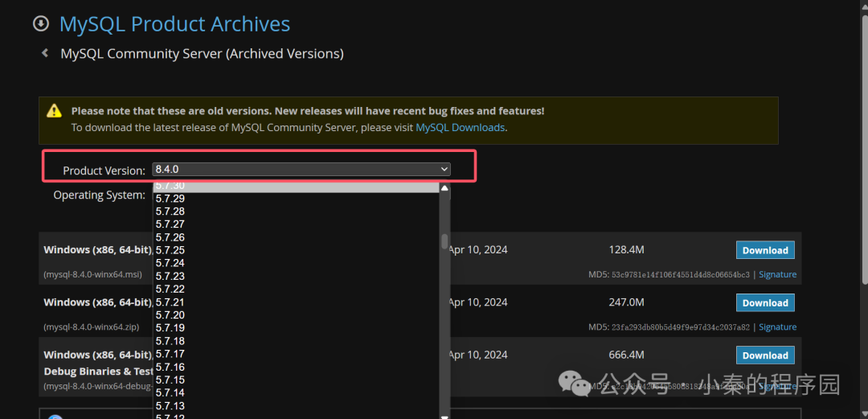Click the yellow warning triangle icon
The height and width of the screenshot is (419, 868).
[54, 110]
